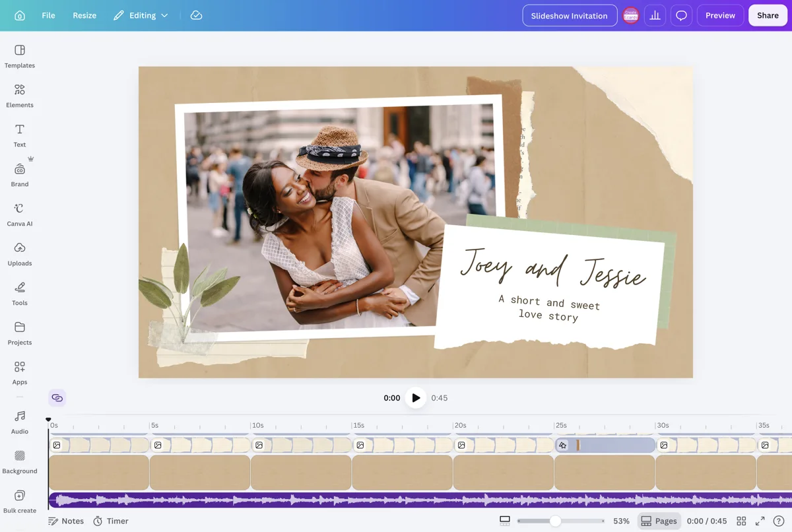Open the Projects panel
The image size is (792, 532).
20,333
